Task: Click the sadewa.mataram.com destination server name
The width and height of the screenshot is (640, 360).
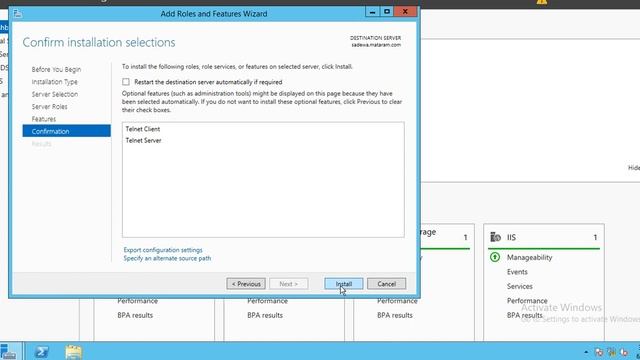Action: pyautogui.click(x=376, y=45)
